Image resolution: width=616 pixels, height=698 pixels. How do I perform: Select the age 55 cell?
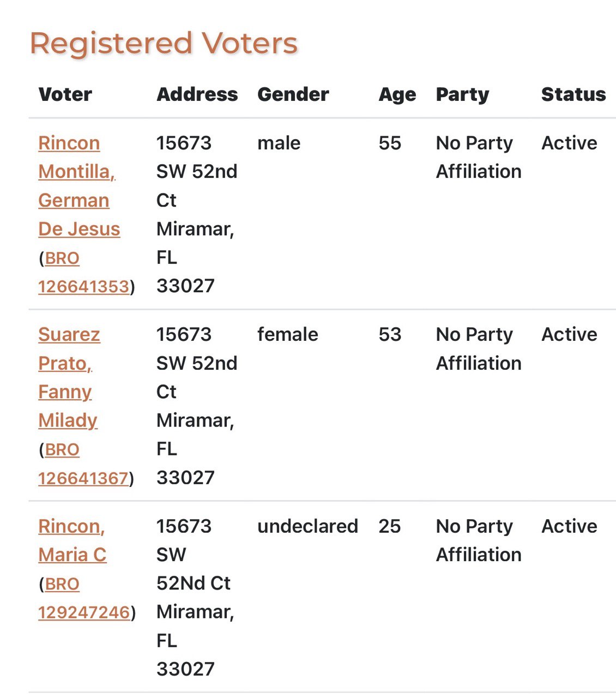point(390,143)
